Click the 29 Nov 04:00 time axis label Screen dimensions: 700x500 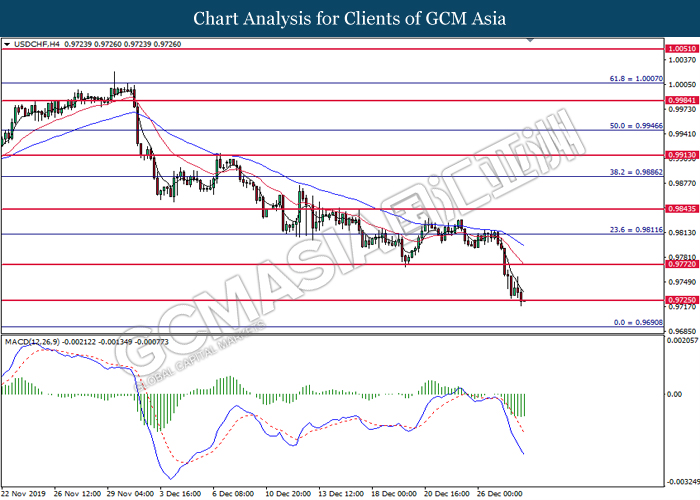[130, 494]
